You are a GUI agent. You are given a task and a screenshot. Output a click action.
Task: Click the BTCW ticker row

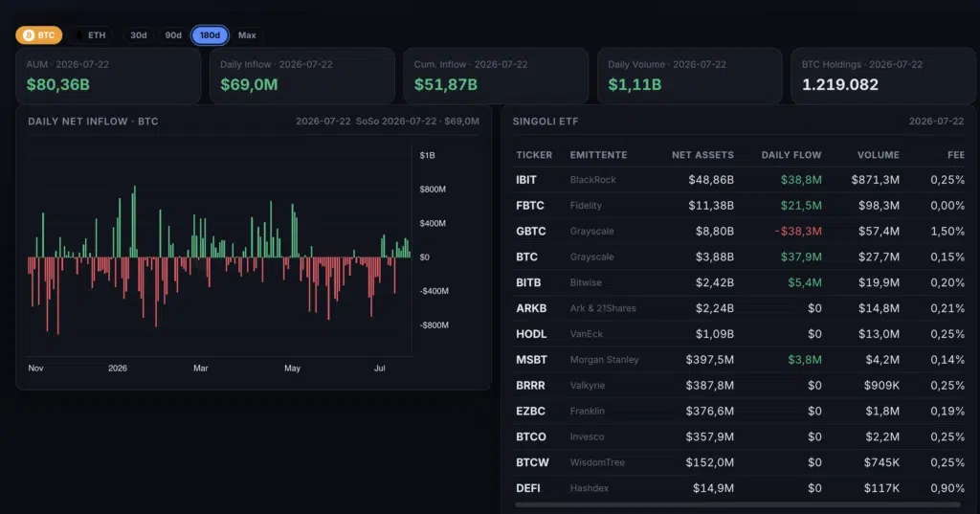click(740, 462)
